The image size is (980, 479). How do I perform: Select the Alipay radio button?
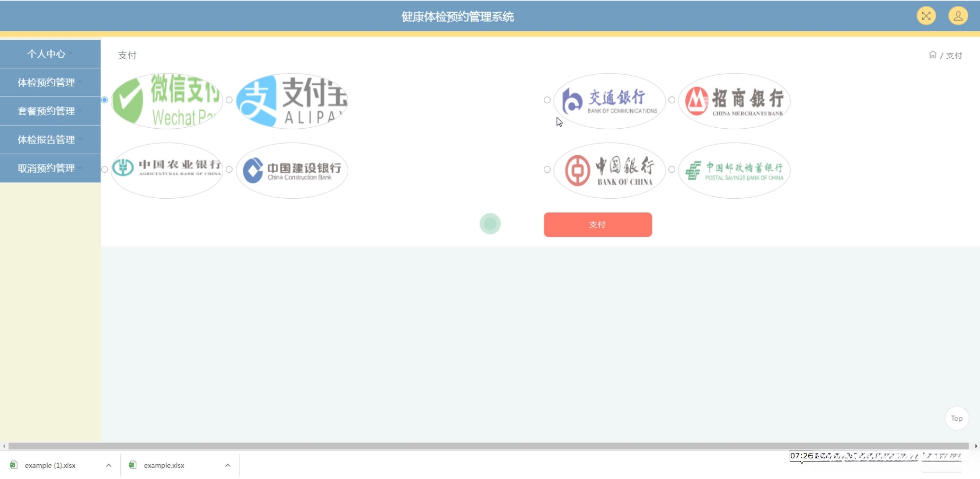(229, 100)
